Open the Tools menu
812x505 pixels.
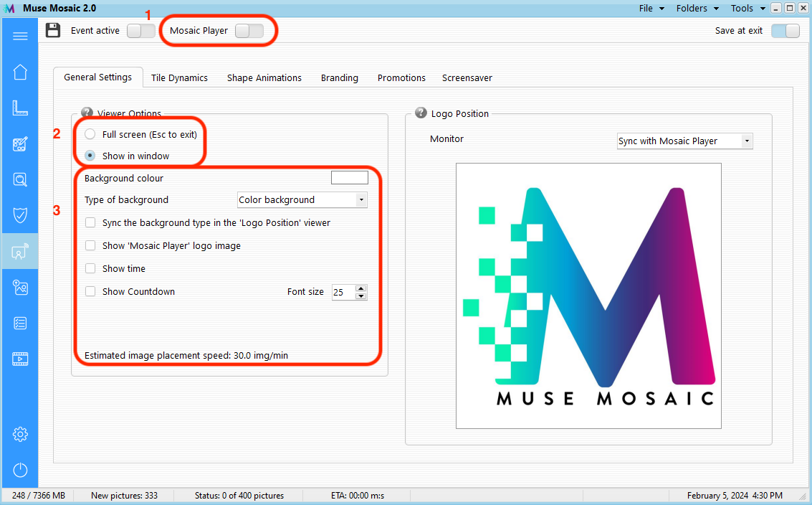[x=747, y=9]
